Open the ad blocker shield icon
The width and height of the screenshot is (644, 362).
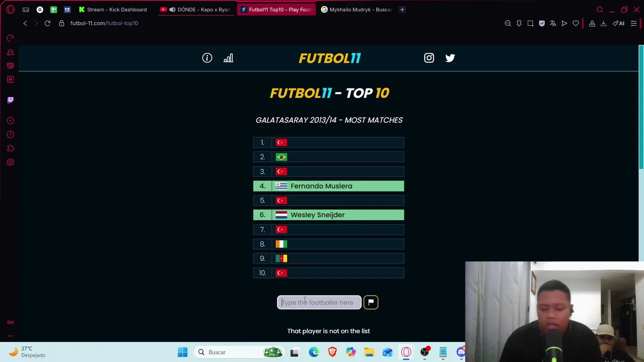pos(542,23)
